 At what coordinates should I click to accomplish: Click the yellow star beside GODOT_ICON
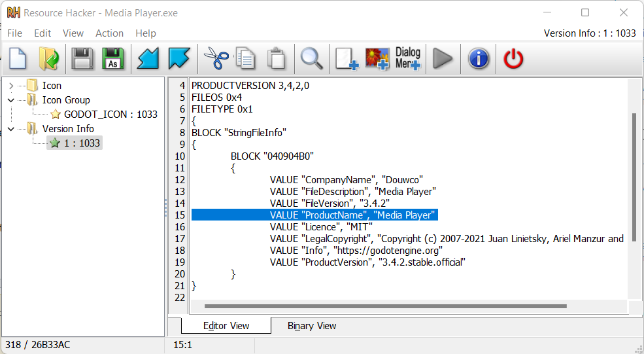pyautogui.click(x=56, y=115)
